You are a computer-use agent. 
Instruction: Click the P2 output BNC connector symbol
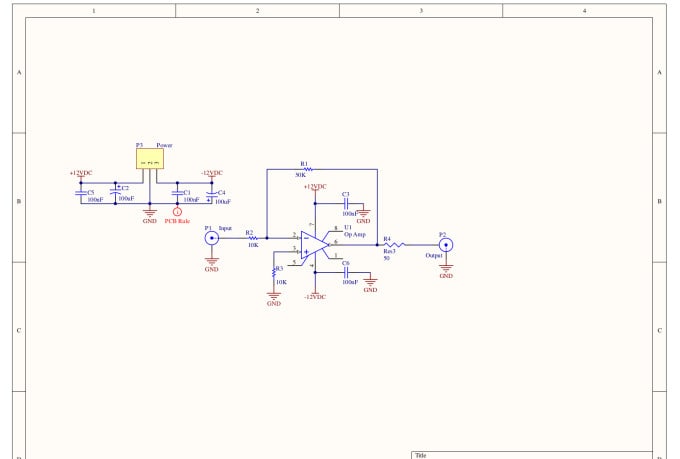click(x=446, y=245)
